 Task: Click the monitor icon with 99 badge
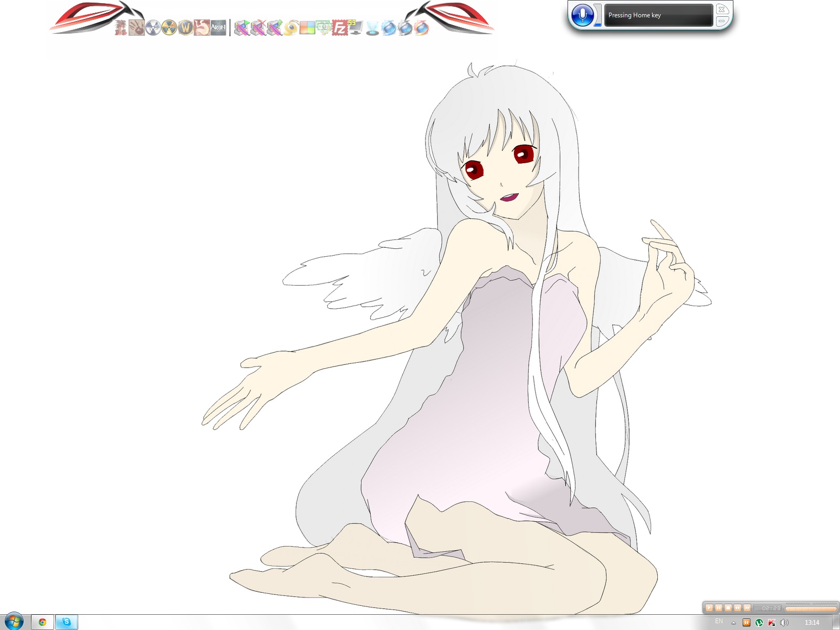pyautogui.click(x=355, y=27)
